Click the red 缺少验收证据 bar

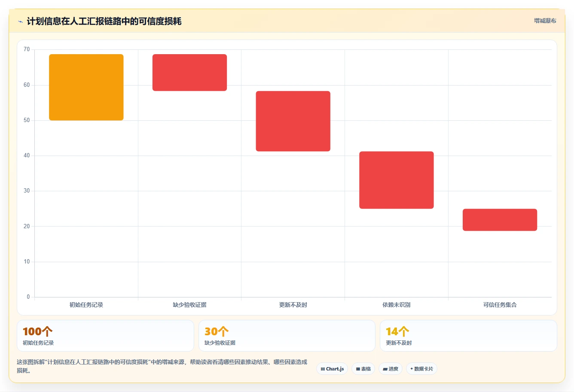click(189, 73)
